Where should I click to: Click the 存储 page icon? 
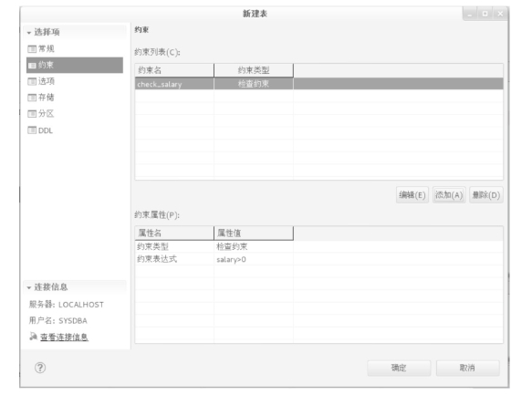(32, 98)
